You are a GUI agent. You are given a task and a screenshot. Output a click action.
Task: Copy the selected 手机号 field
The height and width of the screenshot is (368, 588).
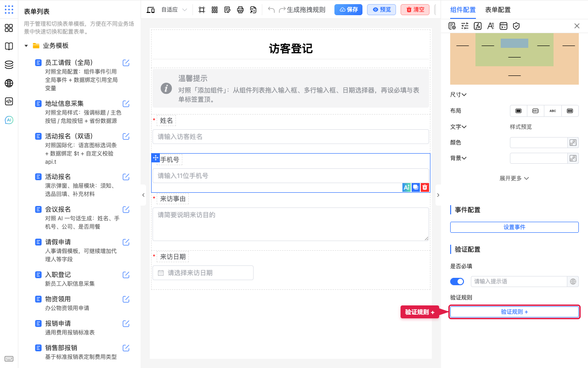[416, 187]
